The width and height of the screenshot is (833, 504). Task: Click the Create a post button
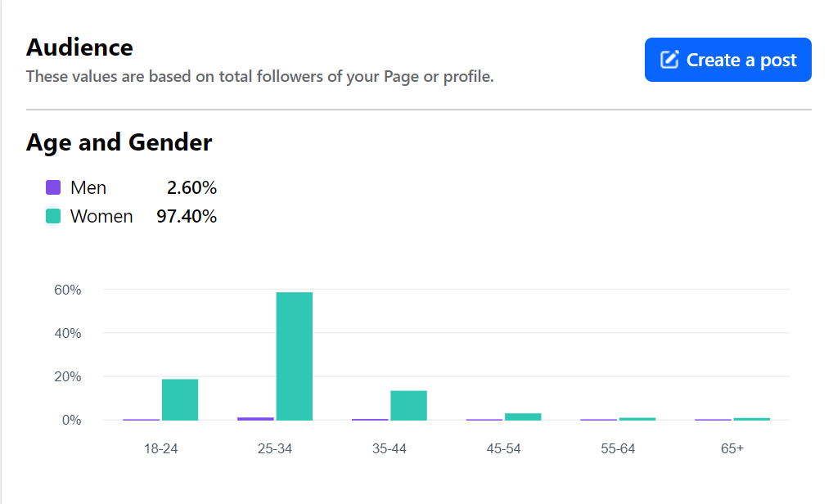pyautogui.click(x=727, y=60)
